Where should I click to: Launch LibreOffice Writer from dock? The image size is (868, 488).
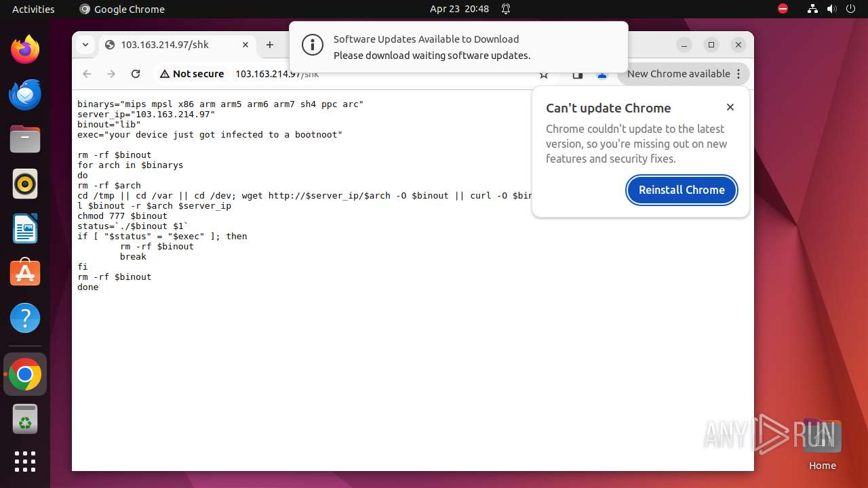pyautogui.click(x=25, y=228)
